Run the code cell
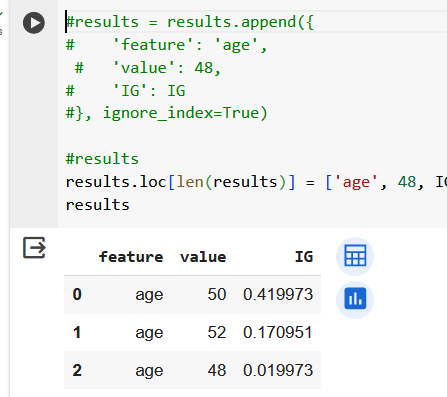Screen dimensions: 447x397 pos(34,23)
